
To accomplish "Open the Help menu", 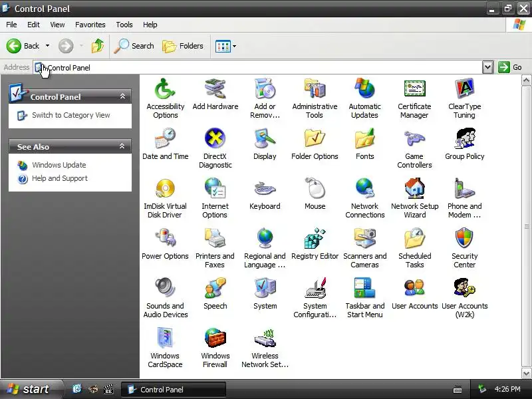I will 150,25.
